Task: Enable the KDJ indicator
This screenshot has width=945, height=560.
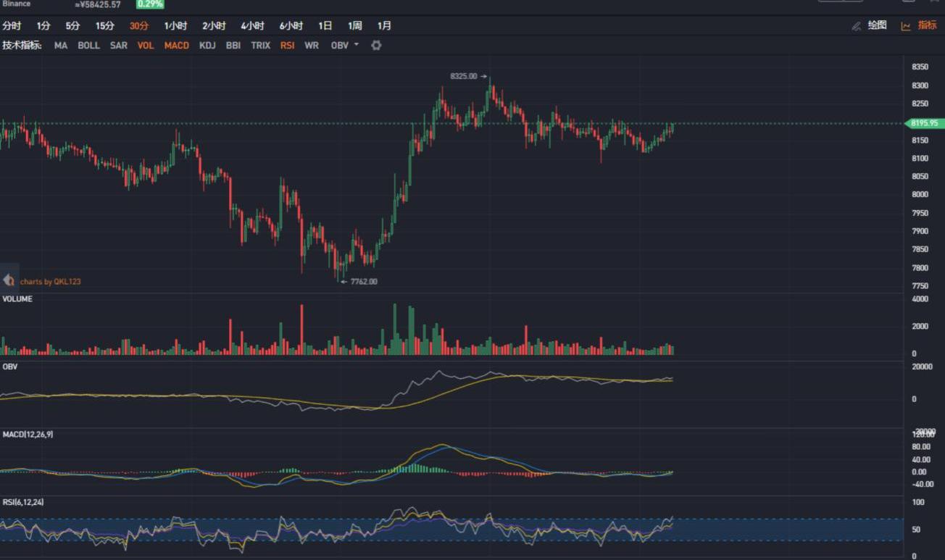Action: (x=207, y=45)
